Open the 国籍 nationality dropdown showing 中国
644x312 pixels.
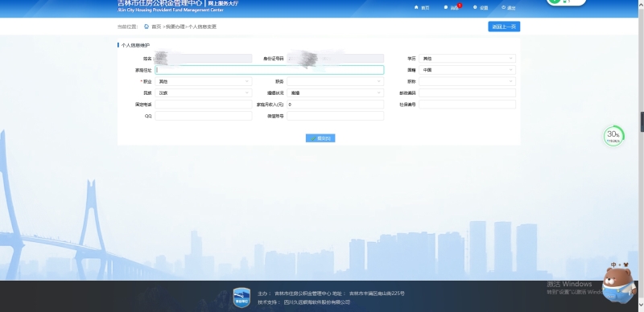[x=467, y=70]
